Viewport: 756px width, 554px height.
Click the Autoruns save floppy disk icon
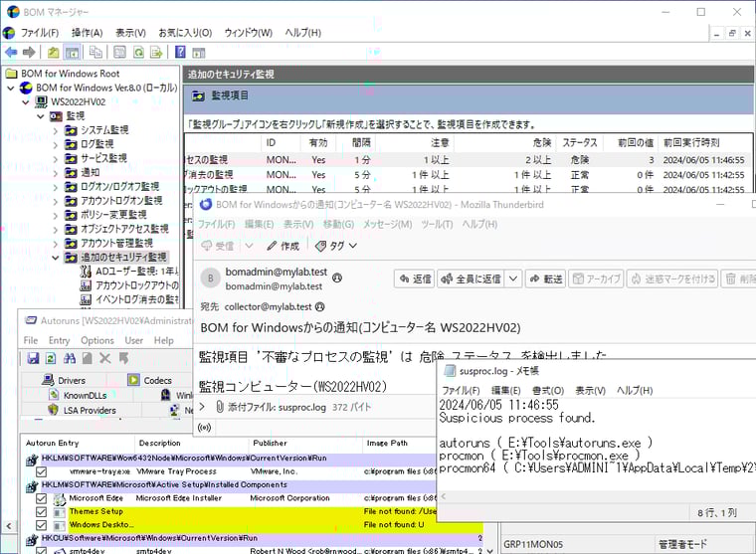[x=33, y=358]
